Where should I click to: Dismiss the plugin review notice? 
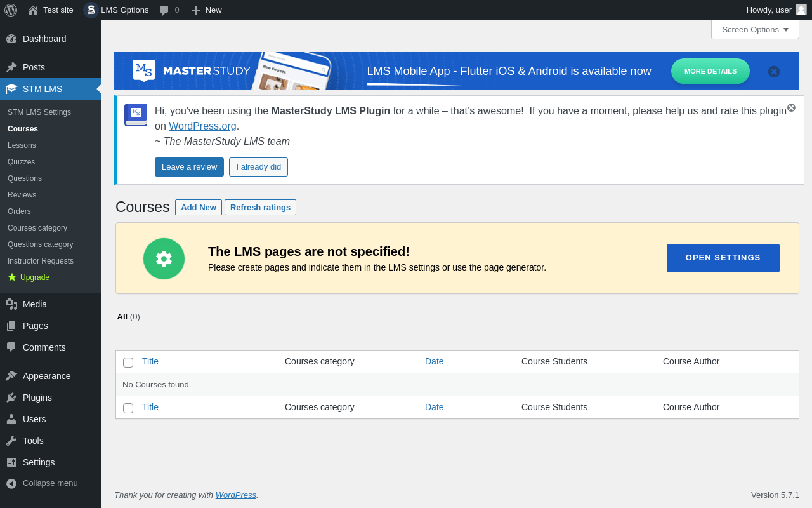(791, 108)
